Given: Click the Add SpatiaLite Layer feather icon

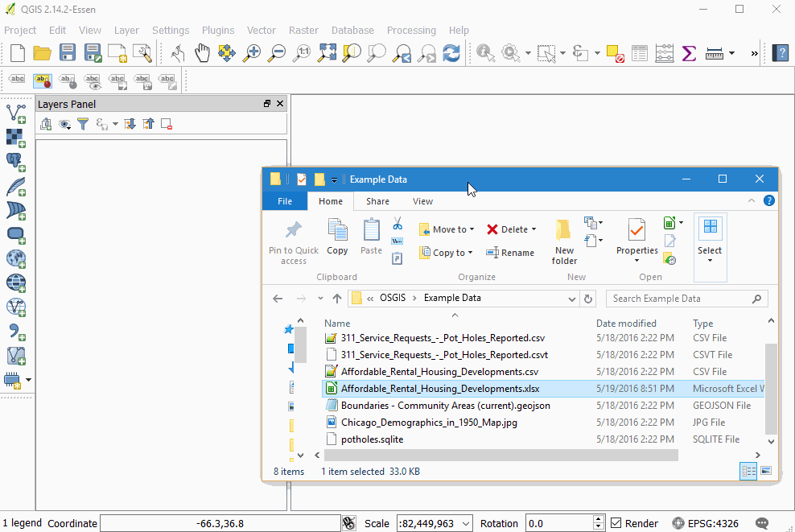Looking at the screenshot, I should pyautogui.click(x=16, y=186).
